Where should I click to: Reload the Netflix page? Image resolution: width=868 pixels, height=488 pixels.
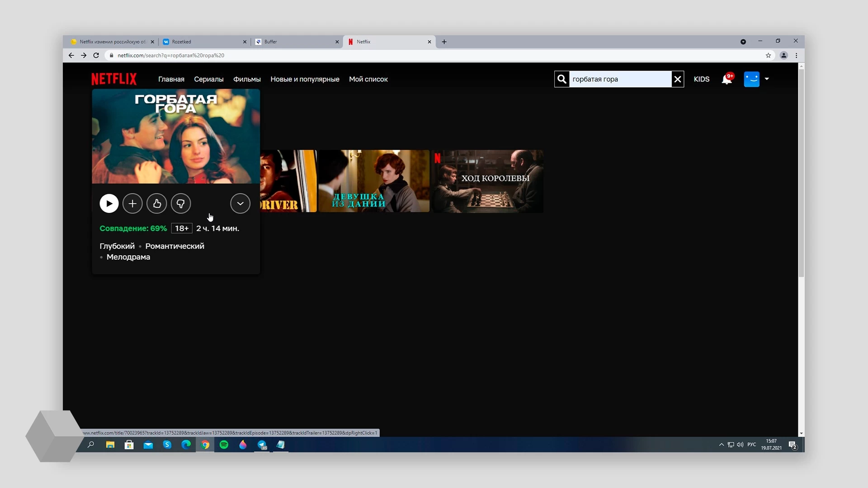coord(96,55)
